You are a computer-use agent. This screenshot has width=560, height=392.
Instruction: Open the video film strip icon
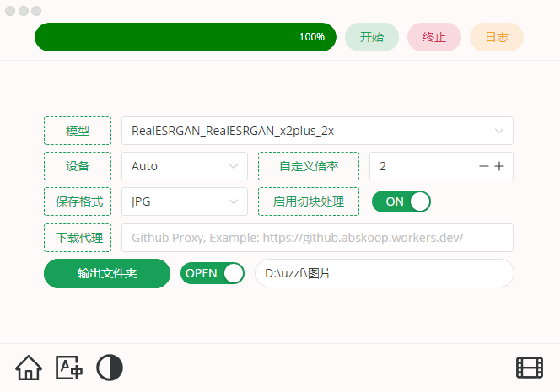pos(530,368)
